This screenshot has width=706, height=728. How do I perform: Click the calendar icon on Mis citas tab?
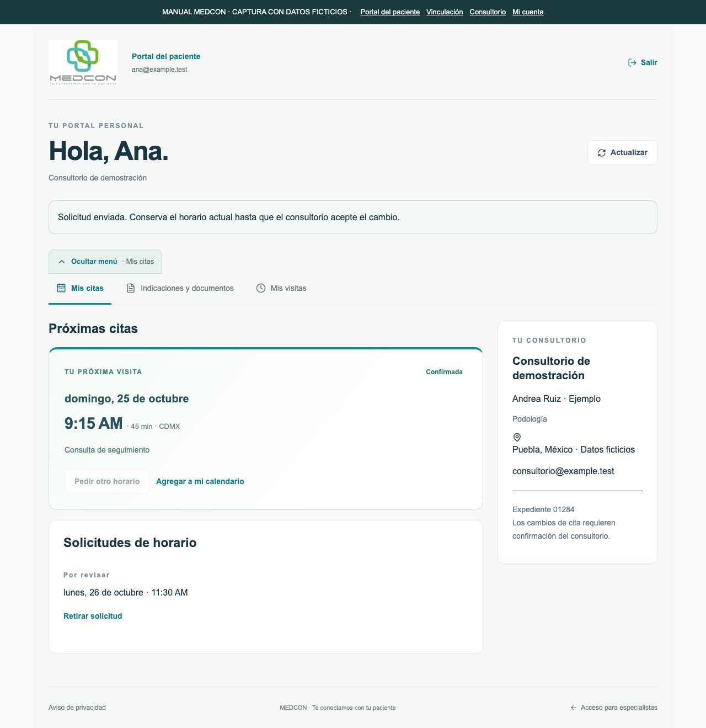click(61, 288)
